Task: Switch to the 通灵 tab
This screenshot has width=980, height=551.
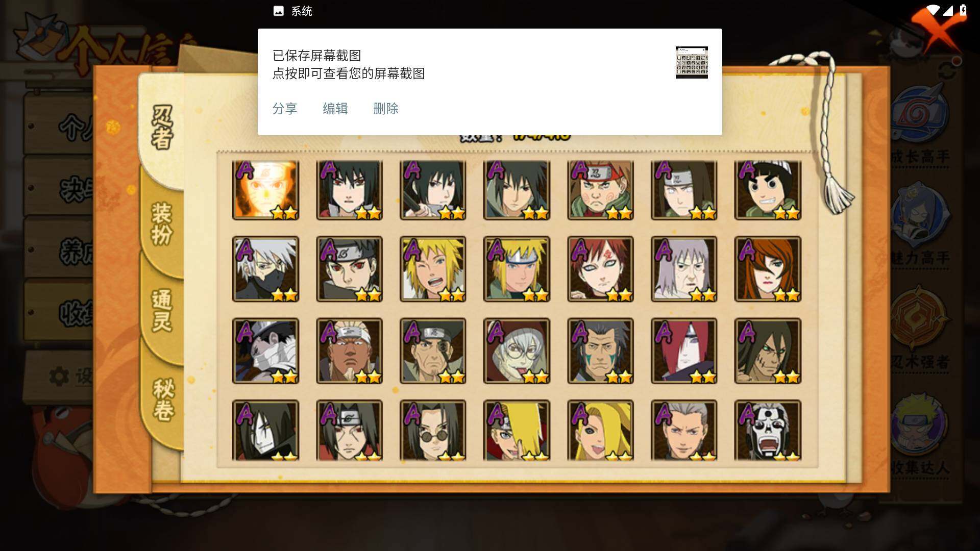Action: tap(162, 311)
